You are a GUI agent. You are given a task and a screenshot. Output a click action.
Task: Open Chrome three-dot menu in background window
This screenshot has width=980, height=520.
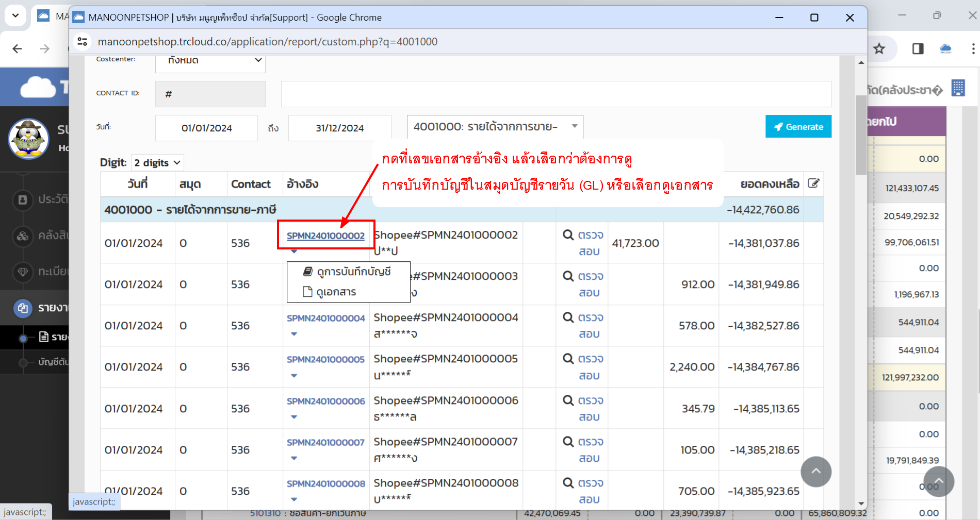[x=973, y=49]
